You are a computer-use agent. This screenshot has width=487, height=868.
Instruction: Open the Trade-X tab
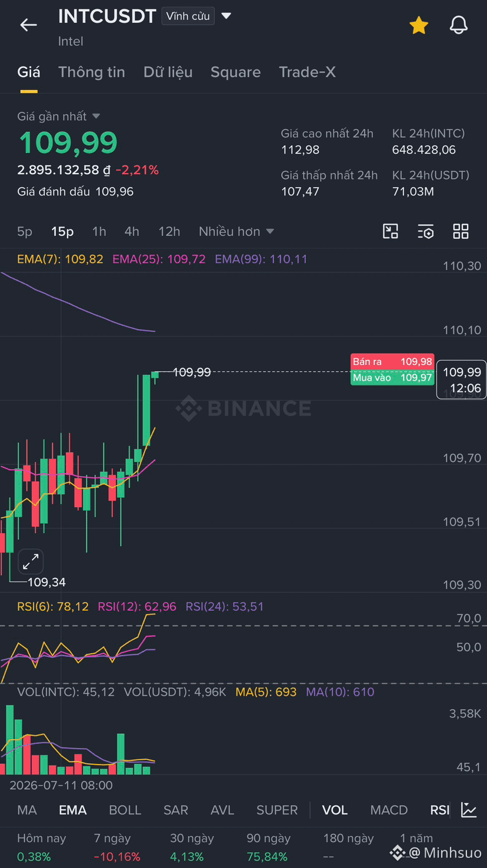click(307, 72)
